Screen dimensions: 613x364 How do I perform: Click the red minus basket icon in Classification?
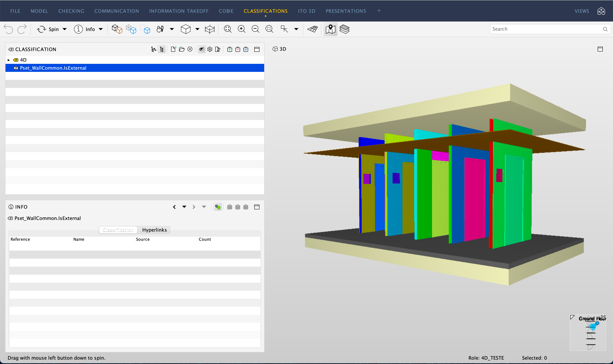238,49
